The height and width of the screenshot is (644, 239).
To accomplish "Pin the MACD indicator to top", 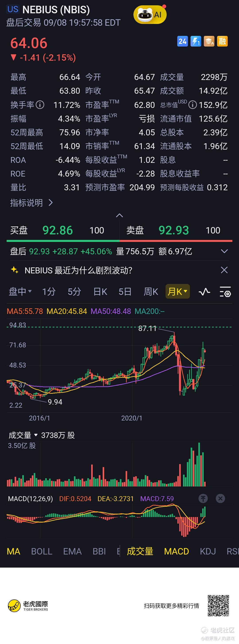I will [x=203, y=498].
